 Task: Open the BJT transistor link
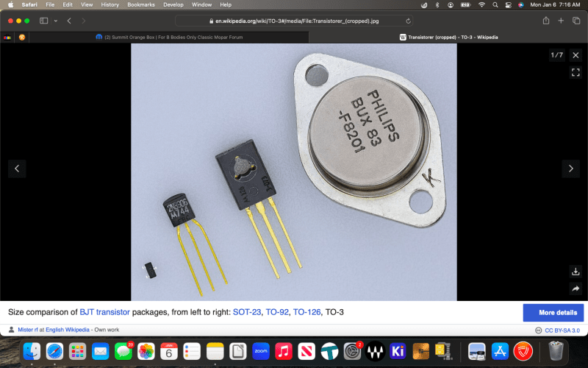point(104,312)
